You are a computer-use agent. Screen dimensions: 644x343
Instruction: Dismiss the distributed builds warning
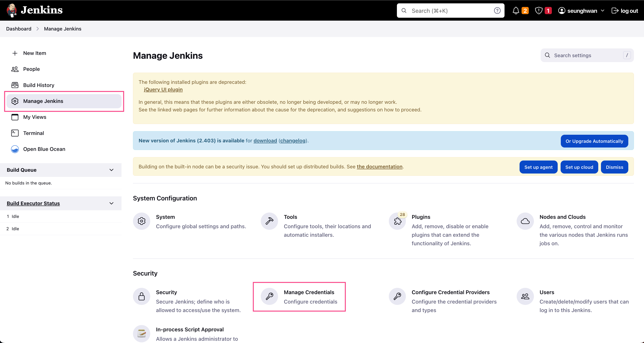(x=614, y=167)
